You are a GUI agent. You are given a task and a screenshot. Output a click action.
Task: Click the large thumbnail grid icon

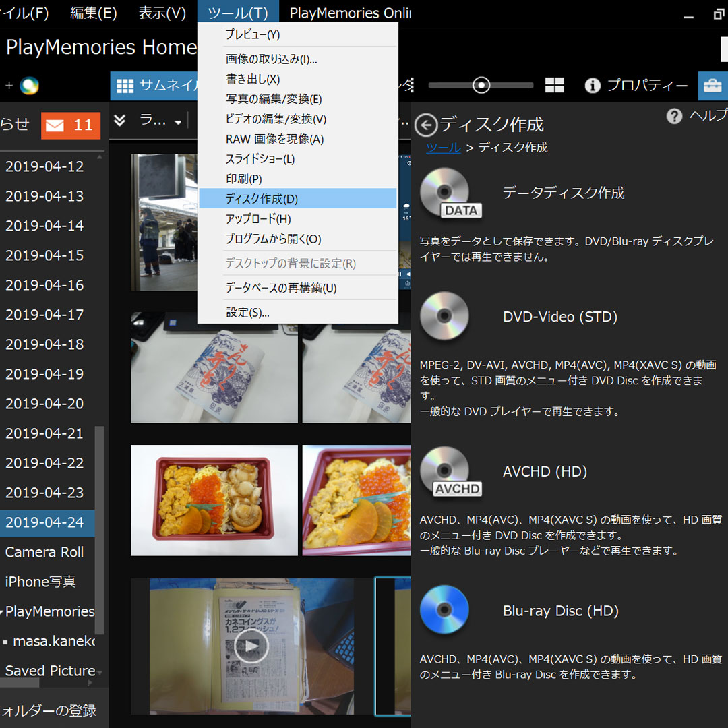click(x=554, y=85)
